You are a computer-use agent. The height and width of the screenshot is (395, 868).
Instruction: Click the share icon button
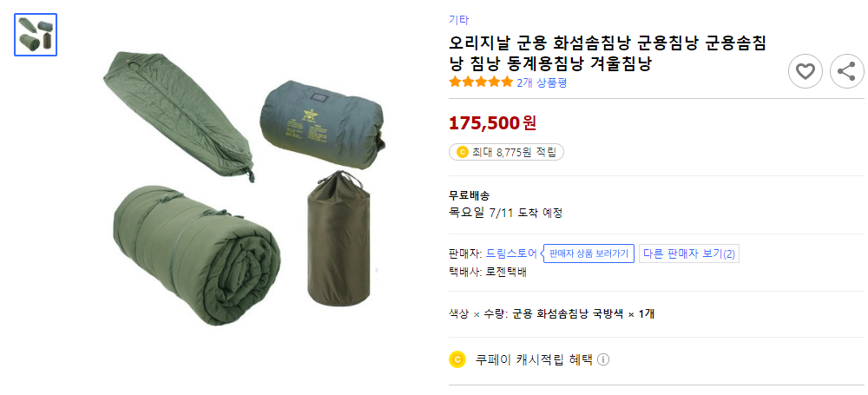click(846, 71)
